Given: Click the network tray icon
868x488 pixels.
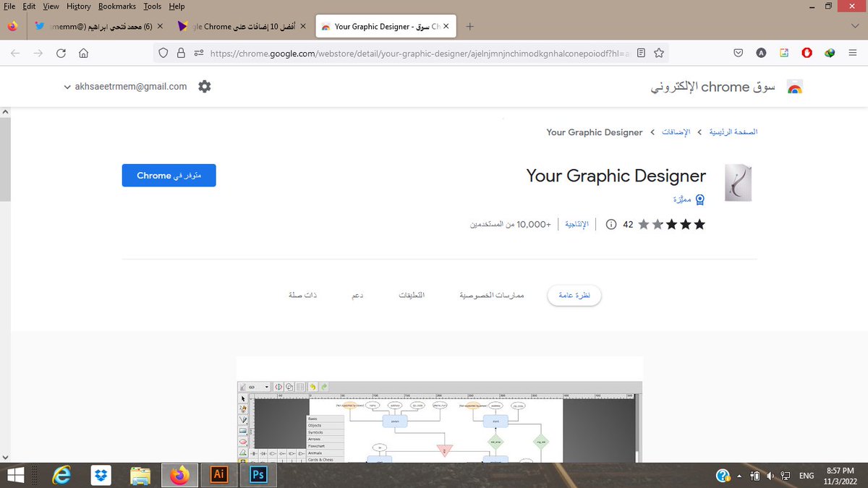Looking at the screenshot, I should [x=786, y=476].
